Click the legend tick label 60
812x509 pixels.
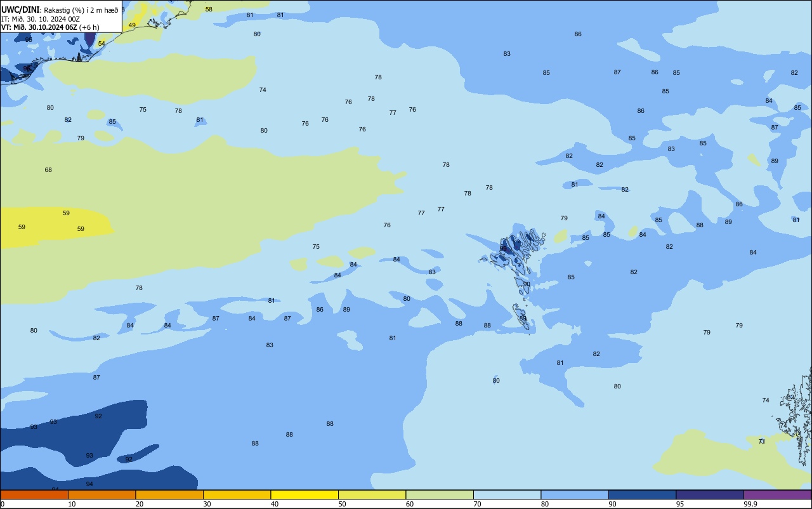[x=410, y=504]
